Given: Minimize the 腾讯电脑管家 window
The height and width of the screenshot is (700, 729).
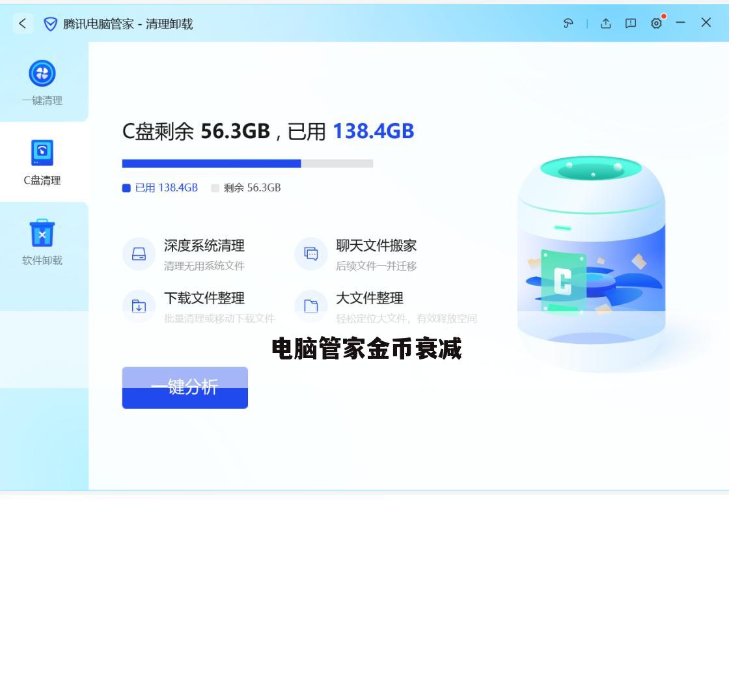Looking at the screenshot, I should (681, 22).
